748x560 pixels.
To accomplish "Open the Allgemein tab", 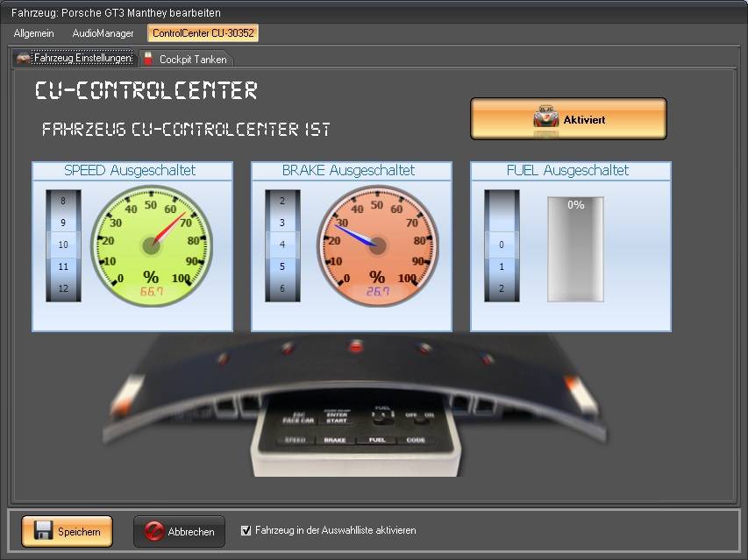I will click(x=33, y=33).
